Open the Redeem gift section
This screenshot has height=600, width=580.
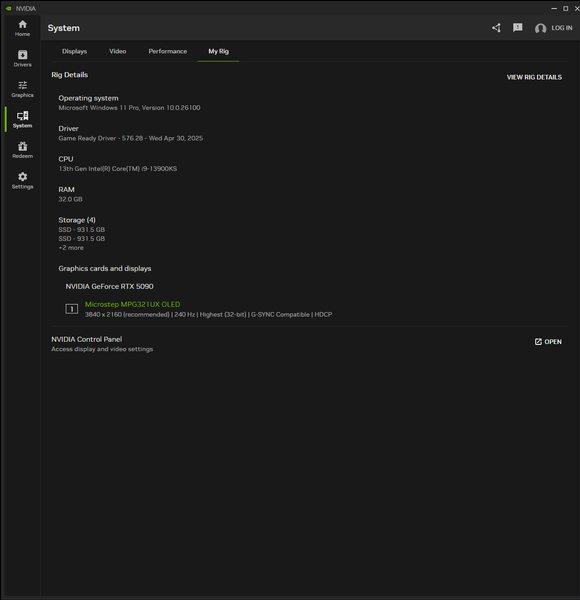pos(22,150)
